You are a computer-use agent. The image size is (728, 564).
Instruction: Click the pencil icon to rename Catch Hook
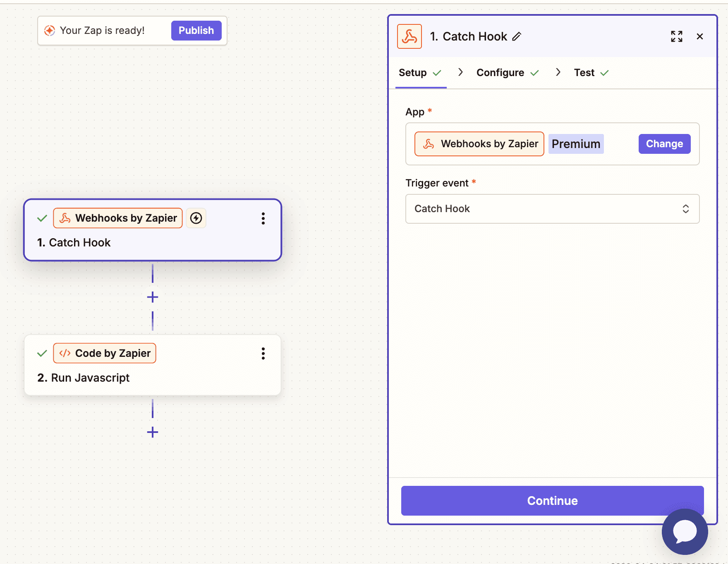(x=517, y=37)
